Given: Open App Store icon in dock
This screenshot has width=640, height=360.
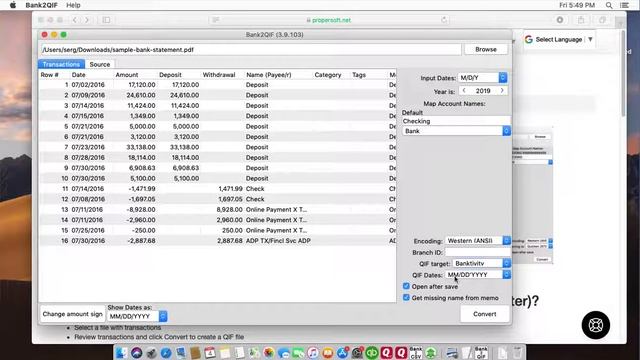Looking at the screenshot, I should [342, 352].
